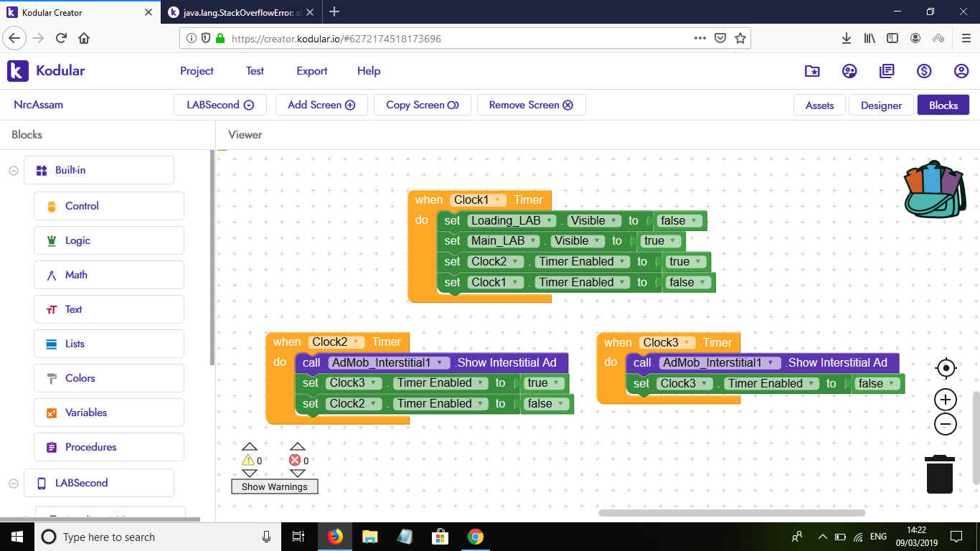The width and height of the screenshot is (980, 551).
Task: Open the Export menu
Action: coord(311,71)
